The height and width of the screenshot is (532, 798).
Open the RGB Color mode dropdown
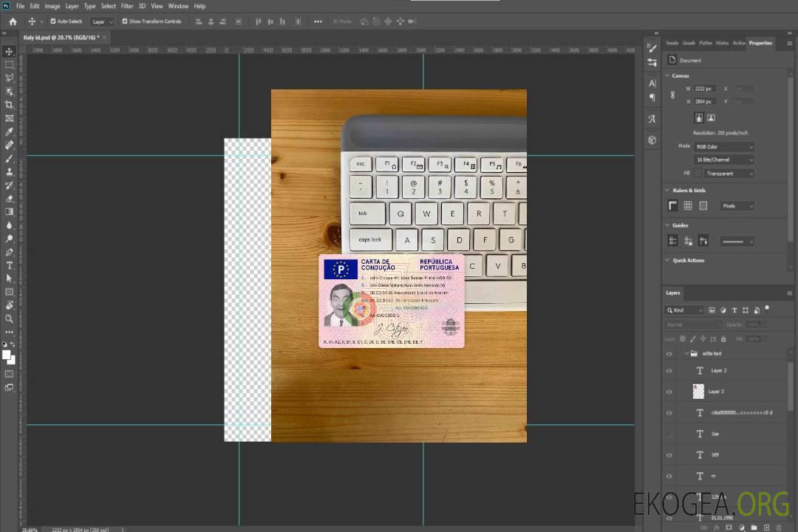723,146
